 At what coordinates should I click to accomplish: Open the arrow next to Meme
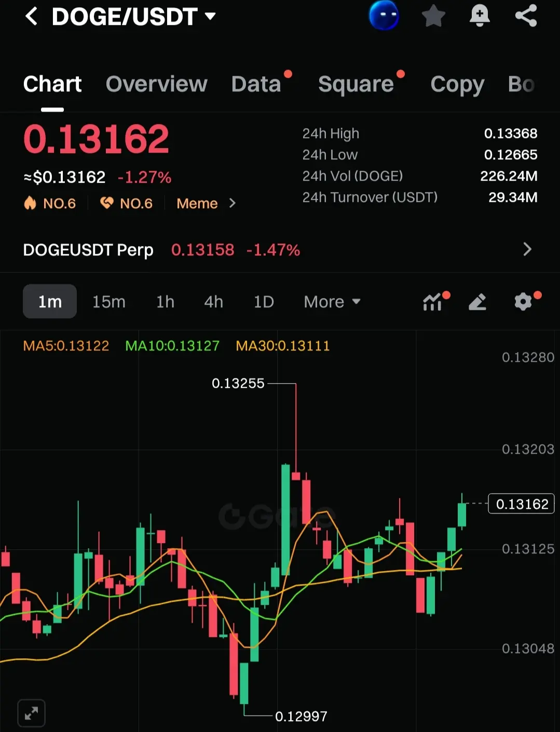click(232, 203)
